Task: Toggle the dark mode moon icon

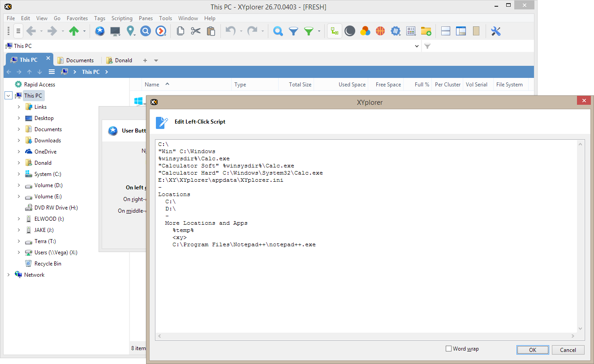Action: click(x=350, y=31)
